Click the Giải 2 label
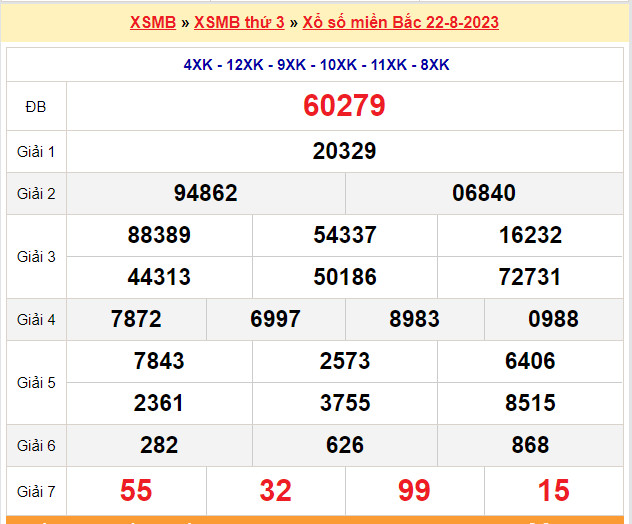 pyautogui.click(x=36, y=194)
